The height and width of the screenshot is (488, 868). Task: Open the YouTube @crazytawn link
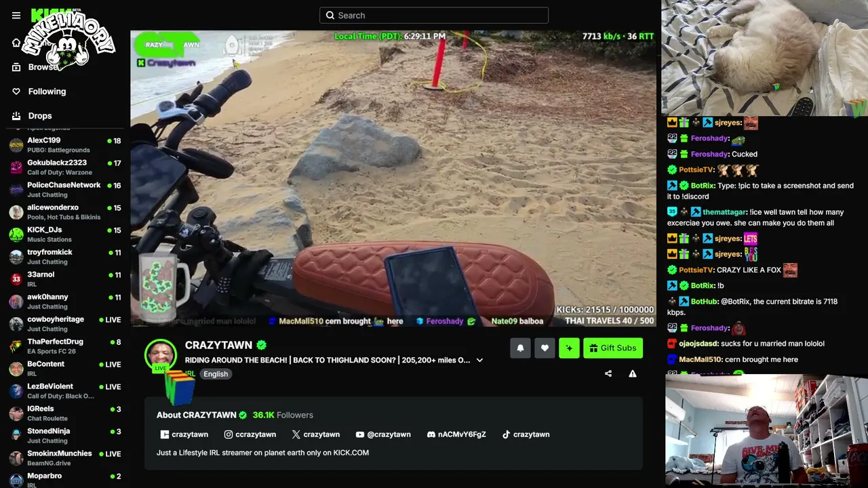point(383,434)
